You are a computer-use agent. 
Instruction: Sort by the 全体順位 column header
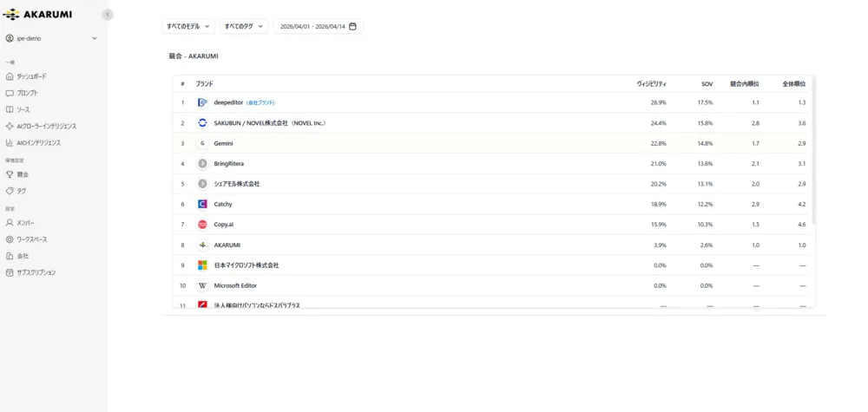(794, 83)
